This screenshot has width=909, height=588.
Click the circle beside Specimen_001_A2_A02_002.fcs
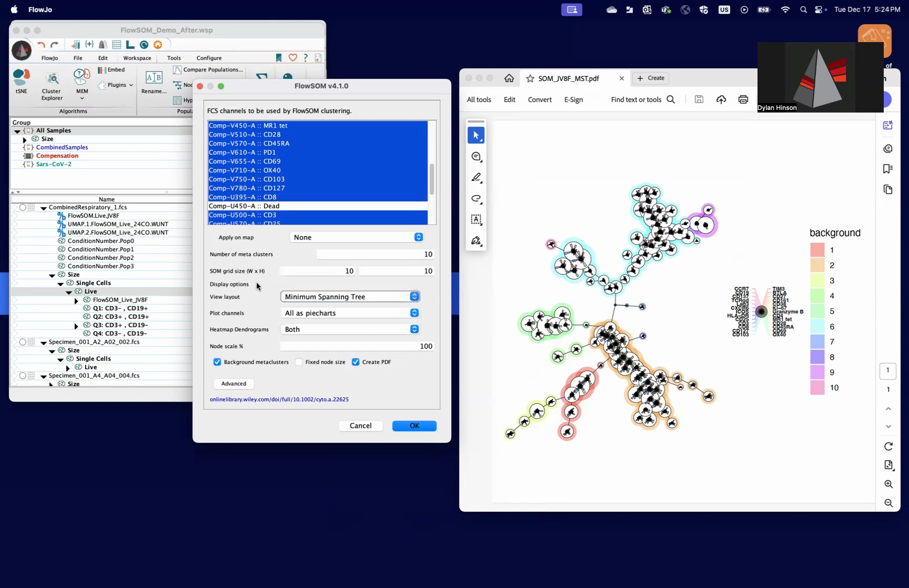tap(23, 342)
